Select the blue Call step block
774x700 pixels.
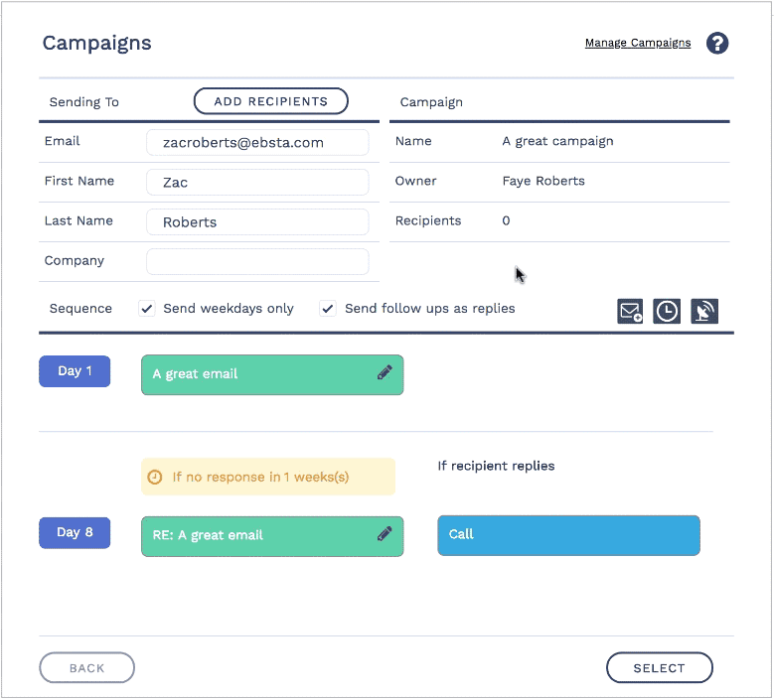tap(568, 535)
